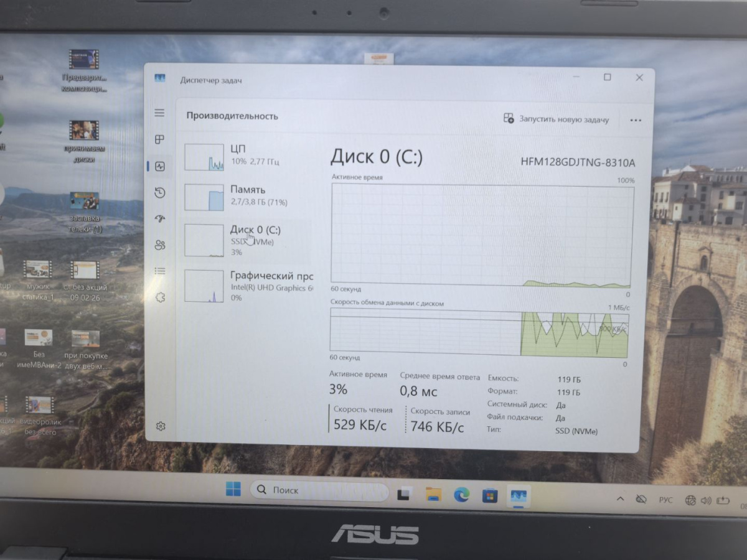Open the Users page icon
Screen dimensions: 747x560
point(160,245)
